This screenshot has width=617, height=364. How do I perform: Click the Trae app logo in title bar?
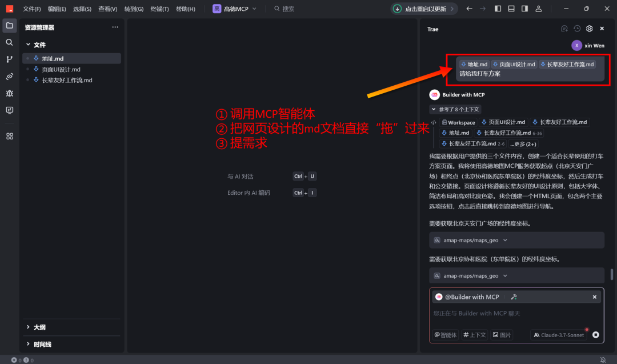[10, 9]
